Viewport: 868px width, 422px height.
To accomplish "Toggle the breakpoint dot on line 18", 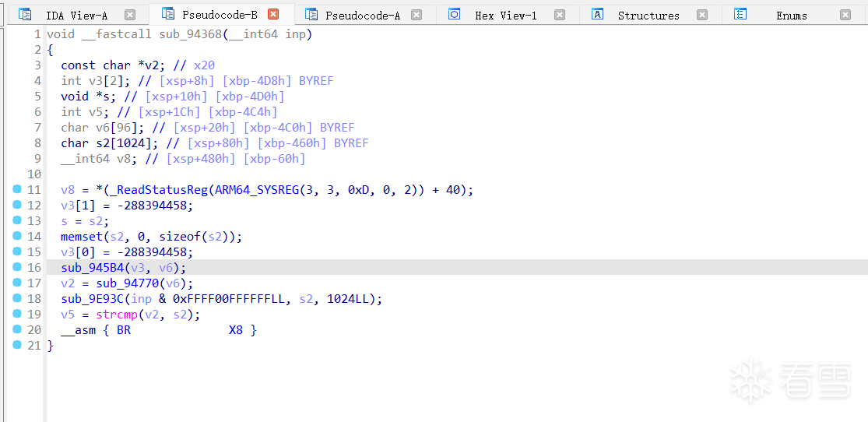I will point(17,298).
